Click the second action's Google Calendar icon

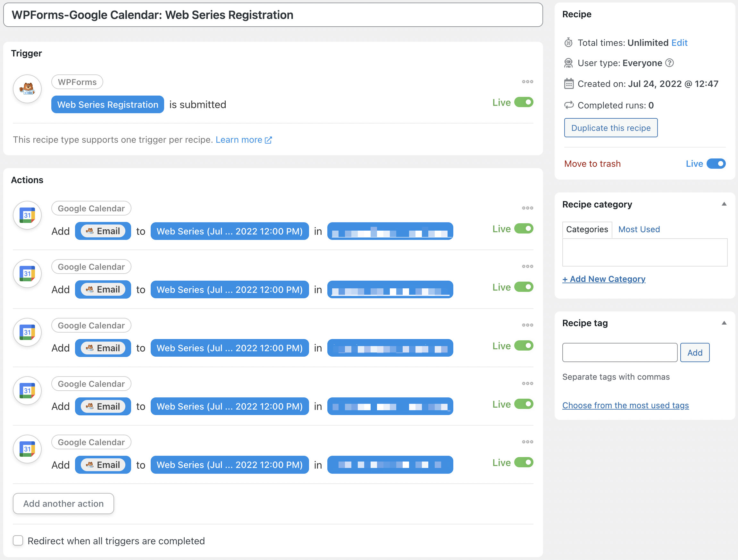pos(27,274)
